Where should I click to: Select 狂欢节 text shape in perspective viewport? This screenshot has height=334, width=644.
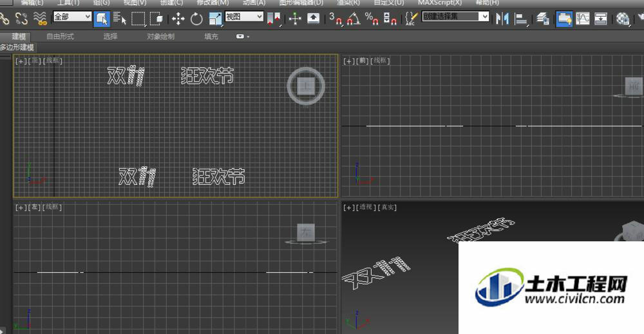pos(480,230)
